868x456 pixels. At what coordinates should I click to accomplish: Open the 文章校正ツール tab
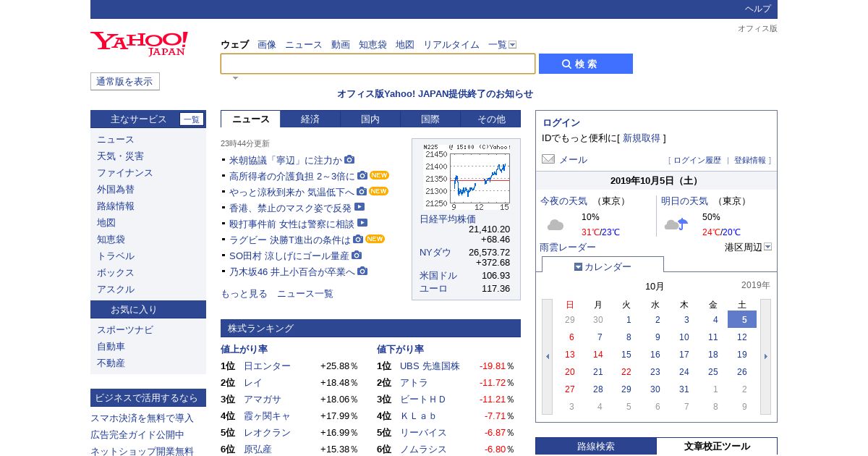point(717,447)
